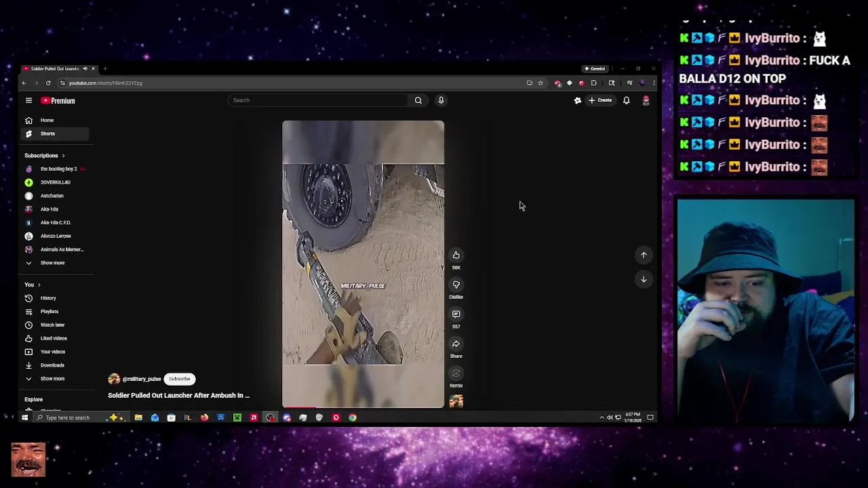Click the search magnifier button
The height and width of the screenshot is (488, 868).
click(x=418, y=100)
